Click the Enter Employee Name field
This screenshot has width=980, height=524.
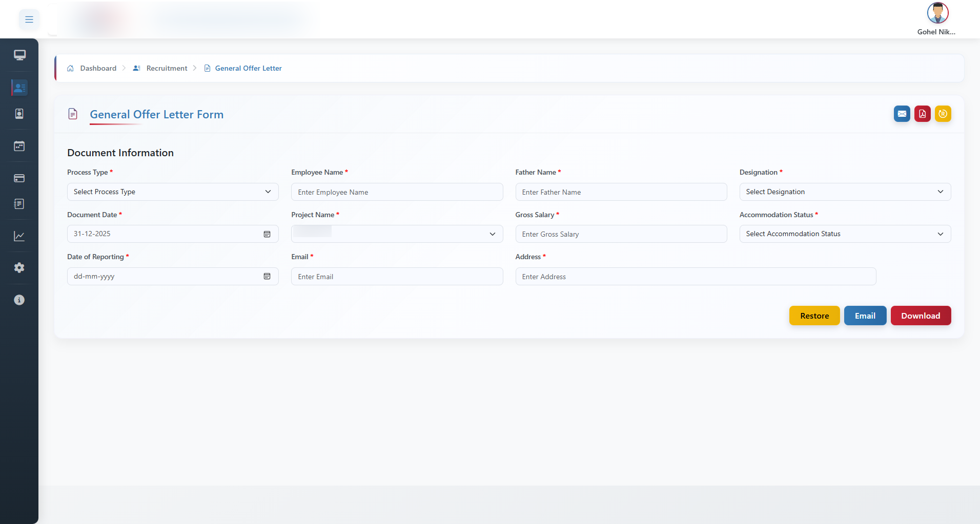coord(397,192)
